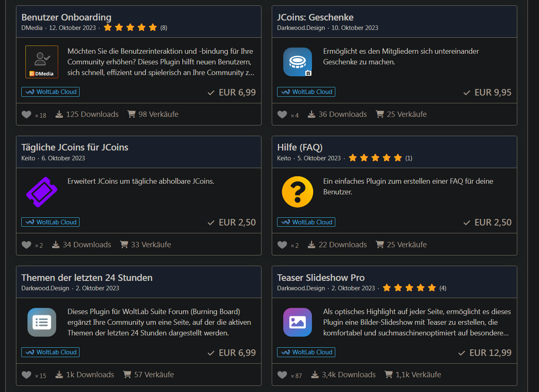The width and height of the screenshot is (539, 392).
Task: Click heart icon on Hilfe (FAQ) card
Action: 282,245
